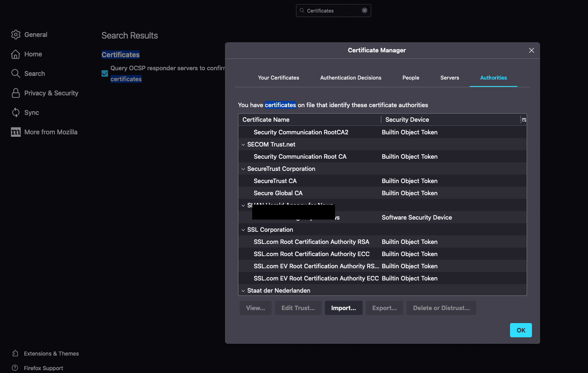Click the Extensions & Themes puzzle icon
Viewport: 588px width, 373px height.
click(15, 354)
